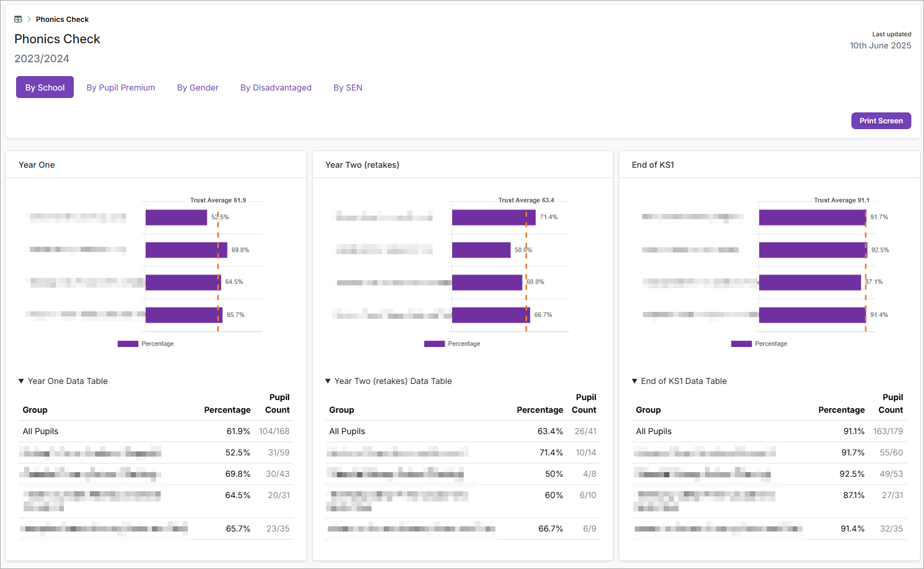Toggle Percentage legend in End of KS1 chart
The height and width of the screenshot is (569, 924).
click(759, 344)
